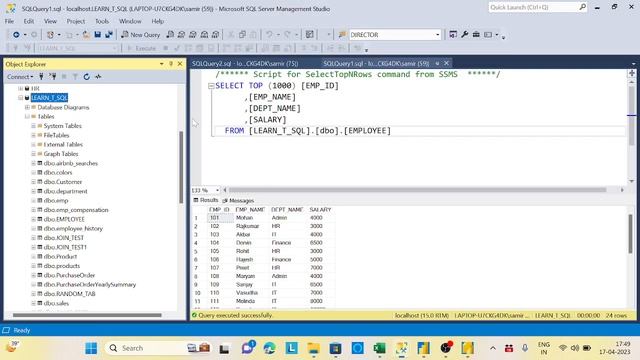Click the Registered Servers window icon left of the wrench
Screen dimensions: 640x360
(x=453, y=35)
